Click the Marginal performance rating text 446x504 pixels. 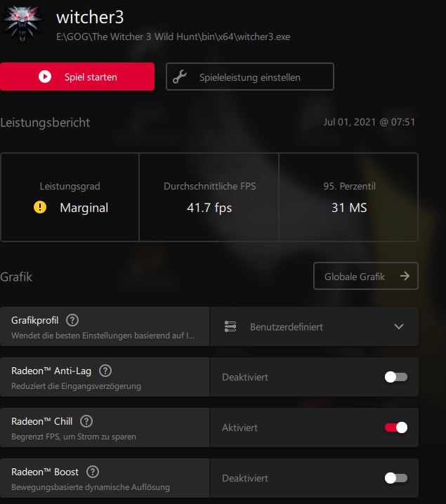(x=84, y=208)
